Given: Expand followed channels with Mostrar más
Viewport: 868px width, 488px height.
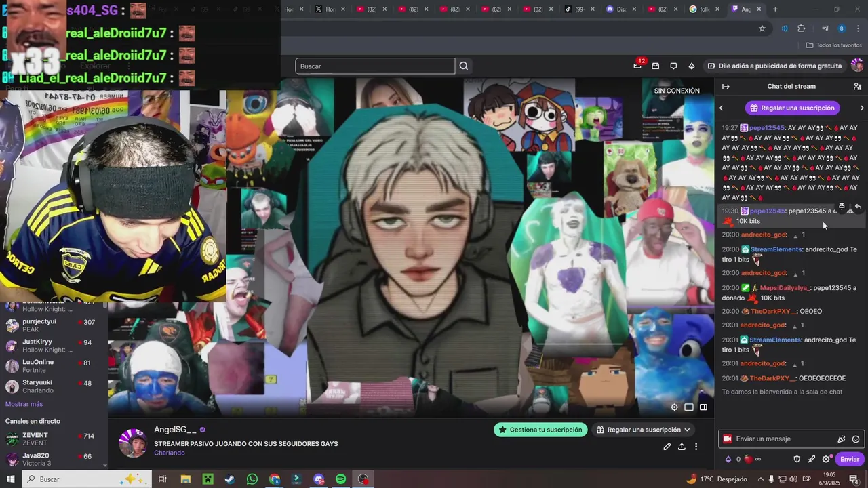Looking at the screenshot, I should click(24, 404).
